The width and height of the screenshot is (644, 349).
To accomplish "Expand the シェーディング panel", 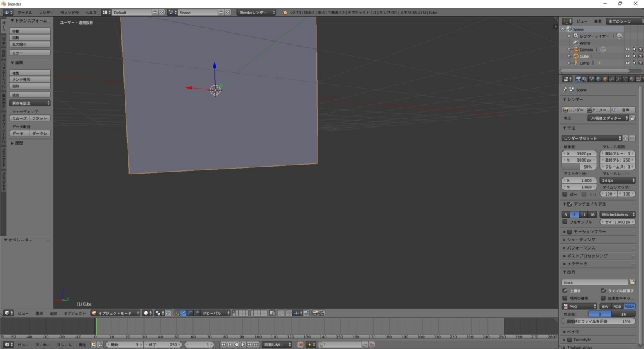I will (580, 240).
